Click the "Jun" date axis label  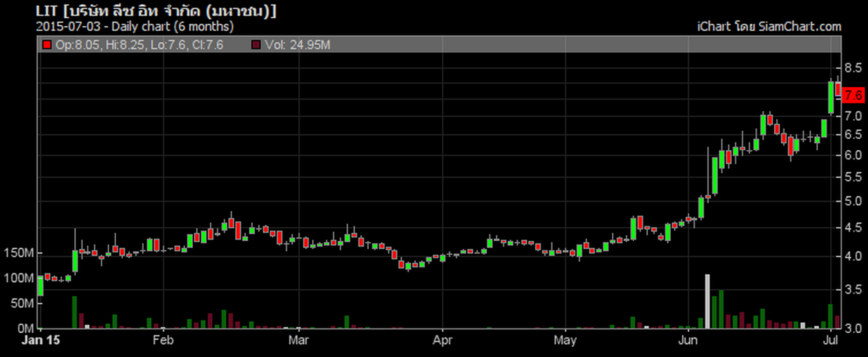tap(688, 340)
